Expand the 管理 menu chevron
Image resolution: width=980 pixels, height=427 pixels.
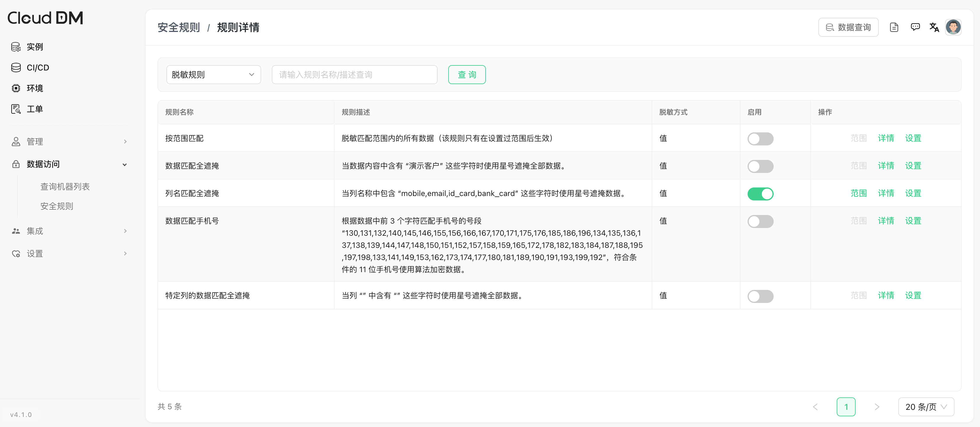coord(125,142)
